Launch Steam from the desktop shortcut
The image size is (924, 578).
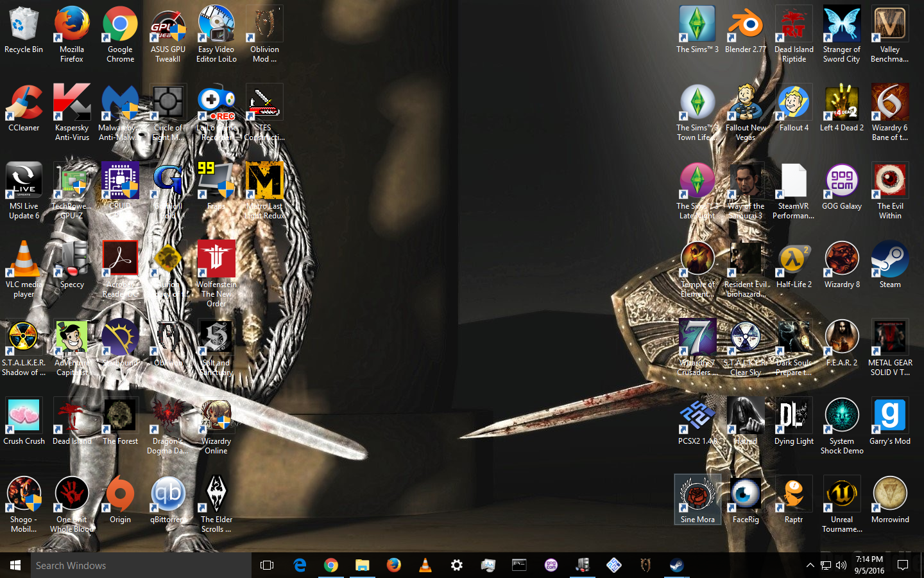[890, 265]
